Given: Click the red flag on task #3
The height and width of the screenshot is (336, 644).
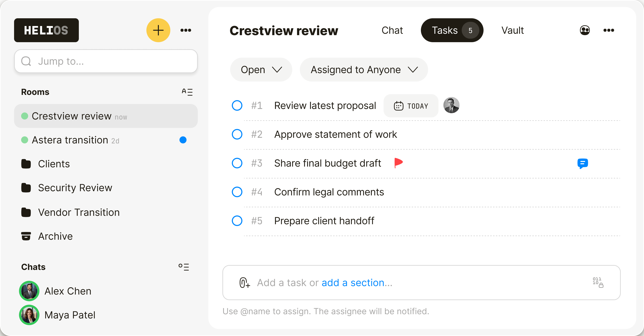Looking at the screenshot, I should 398,163.
